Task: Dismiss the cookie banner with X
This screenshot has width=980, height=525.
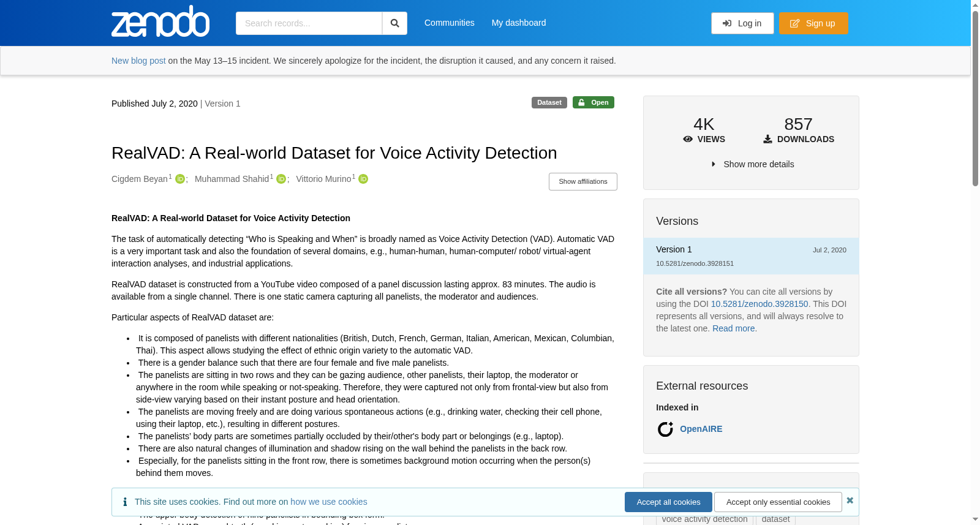Action: coord(850,500)
